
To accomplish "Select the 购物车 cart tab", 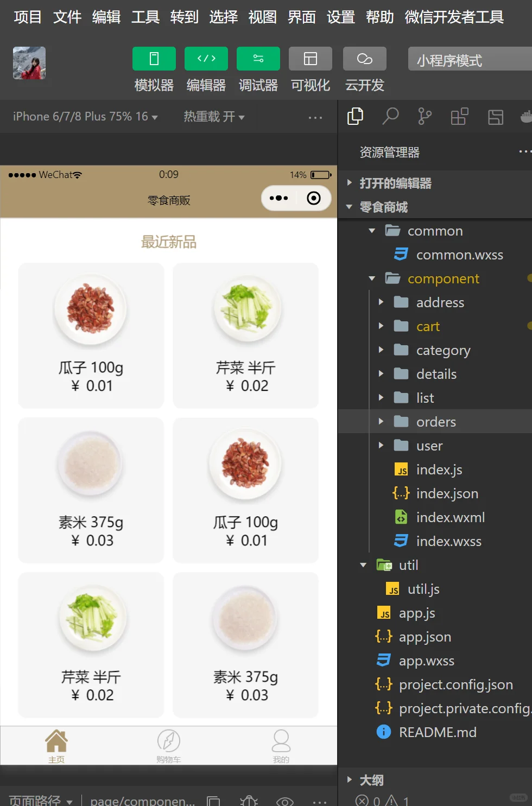I will (169, 746).
